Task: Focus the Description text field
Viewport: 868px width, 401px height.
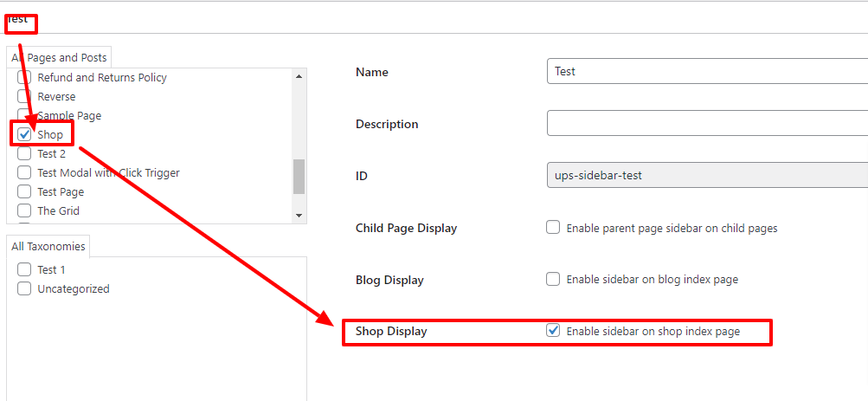Action: click(x=706, y=123)
